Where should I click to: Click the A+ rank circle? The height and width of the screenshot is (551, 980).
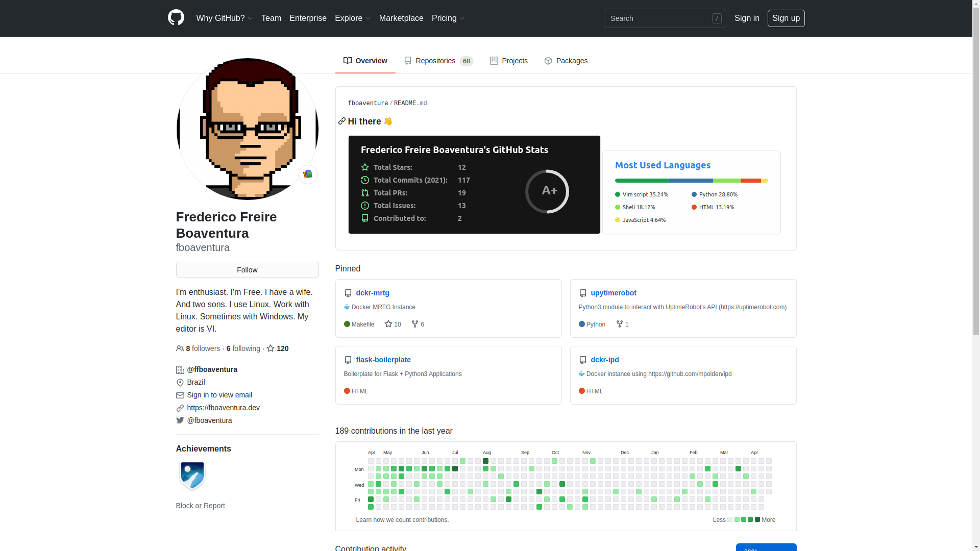tap(547, 191)
